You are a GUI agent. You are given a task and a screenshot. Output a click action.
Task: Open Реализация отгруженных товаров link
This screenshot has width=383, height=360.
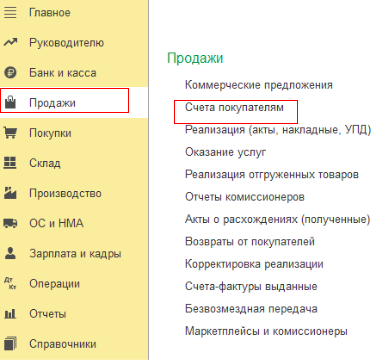coord(272,175)
